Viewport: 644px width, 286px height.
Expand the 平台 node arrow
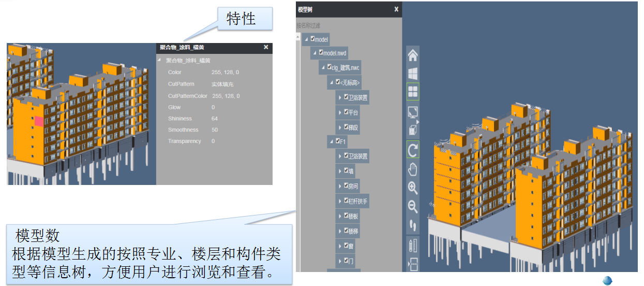[340, 112]
